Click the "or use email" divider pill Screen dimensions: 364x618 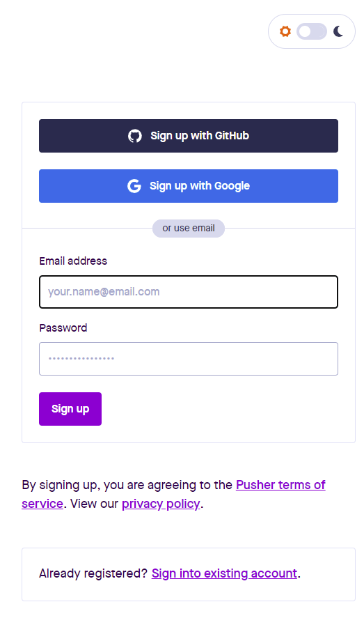point(189,229)
